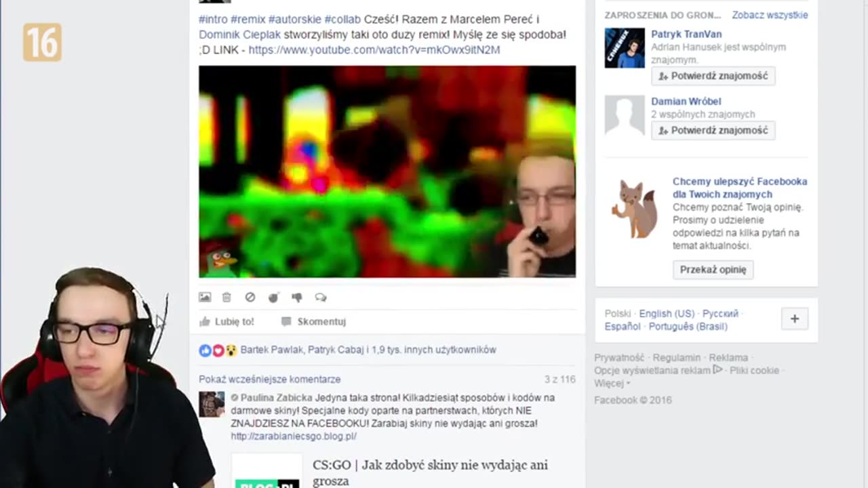Open zarabianiecsgo.blog.pl link in comment
The image size is (868, 488).
(294, 436)
